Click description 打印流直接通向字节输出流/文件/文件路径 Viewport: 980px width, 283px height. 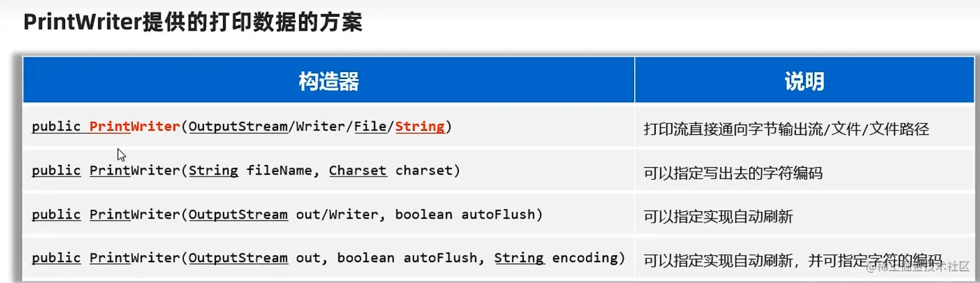(786, 129)
